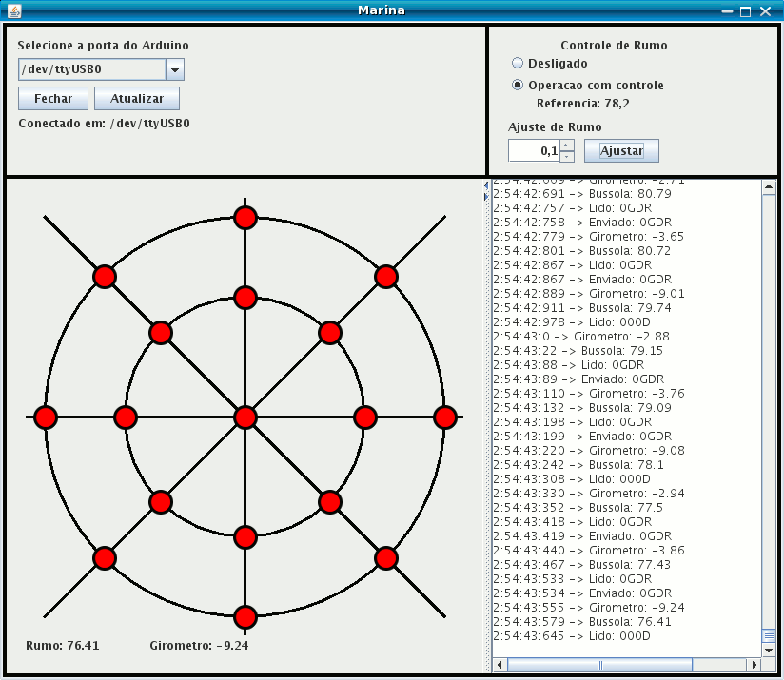Click the /dev/ttyUSB0 port combo box

101,69
